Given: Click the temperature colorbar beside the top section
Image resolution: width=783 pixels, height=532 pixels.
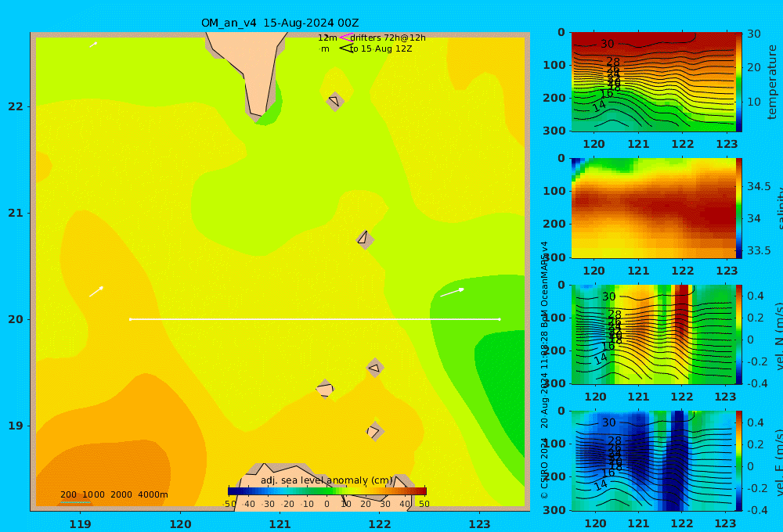Looking at the screenshot, I should point(738,82).
